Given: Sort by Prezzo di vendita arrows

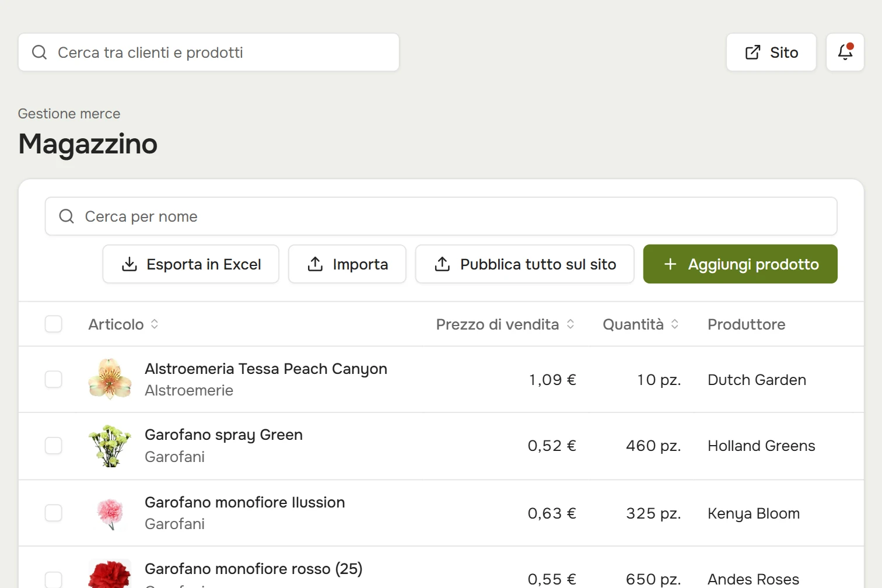Looking at the screenshot, I should (x=570, y=324).
